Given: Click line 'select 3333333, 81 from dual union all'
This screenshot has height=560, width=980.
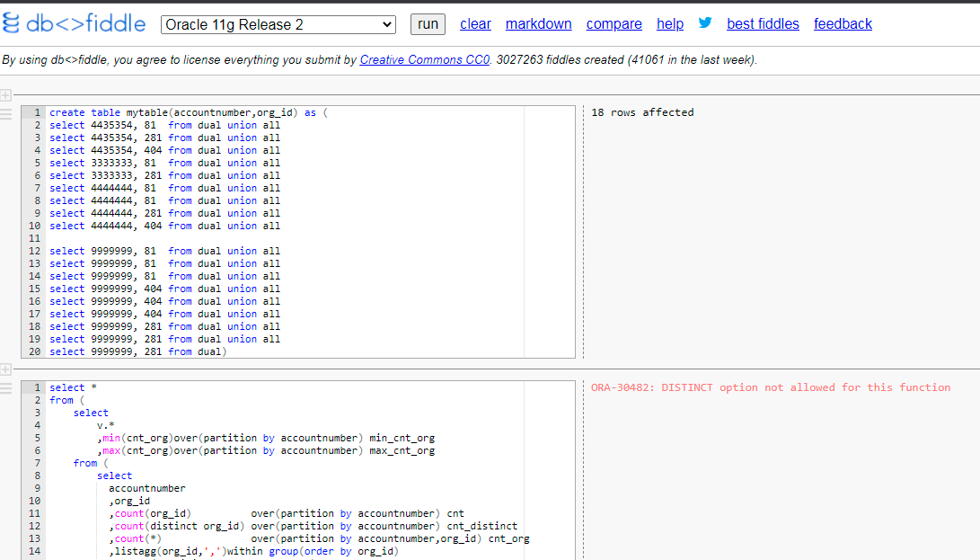Looking at the screenshot, I should [165, 163].
